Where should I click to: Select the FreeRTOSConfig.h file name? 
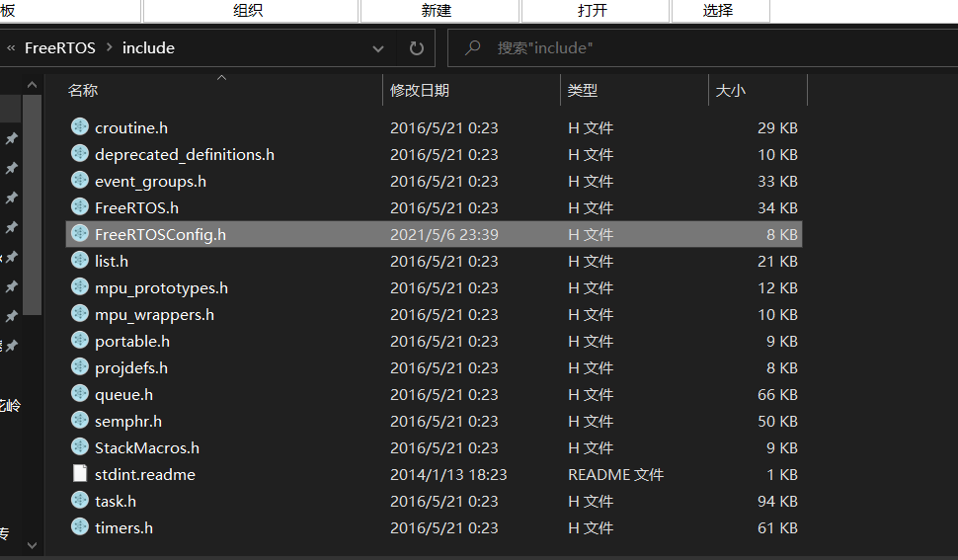pyautogui.click(x=161, y=234)
